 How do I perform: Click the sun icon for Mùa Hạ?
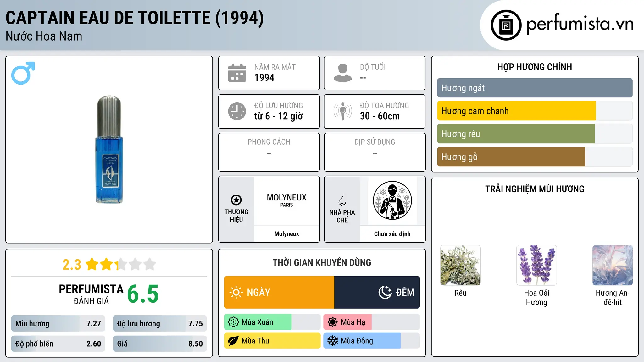(x=333, y=322)
